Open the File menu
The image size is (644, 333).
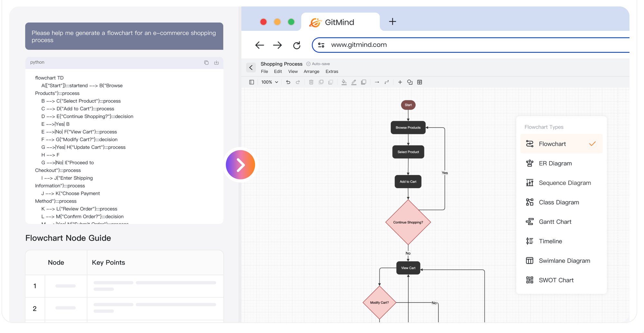tap(264, 71)
